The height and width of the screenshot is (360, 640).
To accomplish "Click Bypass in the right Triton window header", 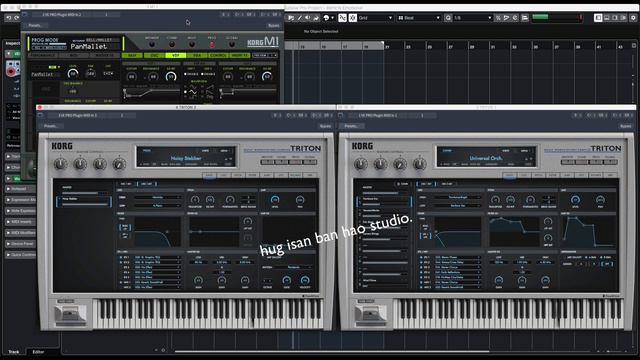I will pyautogui.click(x=626, y=126).
